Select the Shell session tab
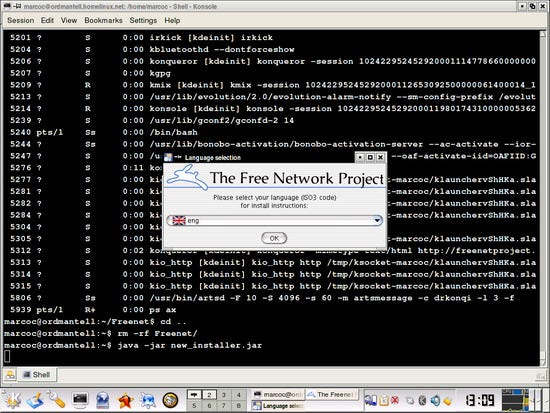This screenshot has width=550, height=413. pyautogui.click(x=37, y=375)
